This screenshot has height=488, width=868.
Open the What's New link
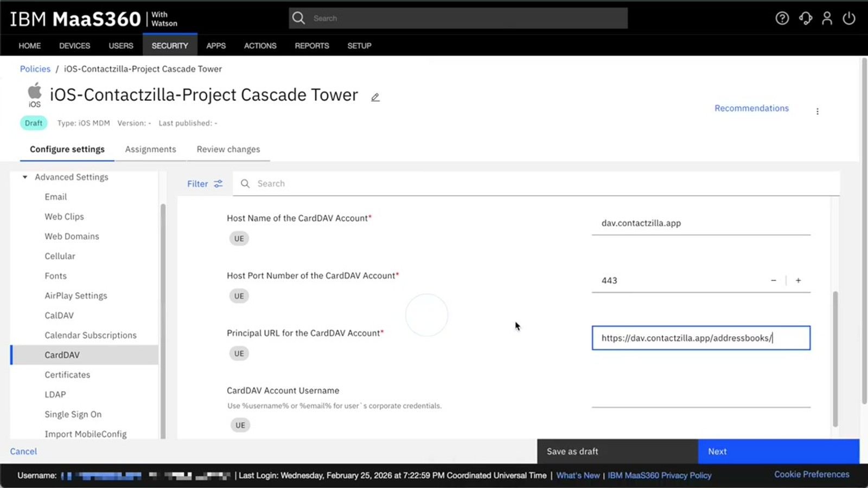click(x=578, y=476)
